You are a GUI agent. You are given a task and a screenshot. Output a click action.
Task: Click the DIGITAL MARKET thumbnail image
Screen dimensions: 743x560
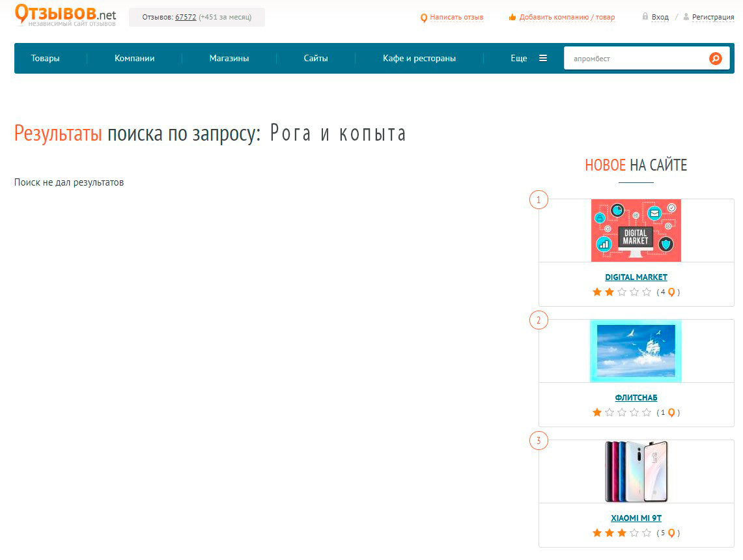[636, 231]
